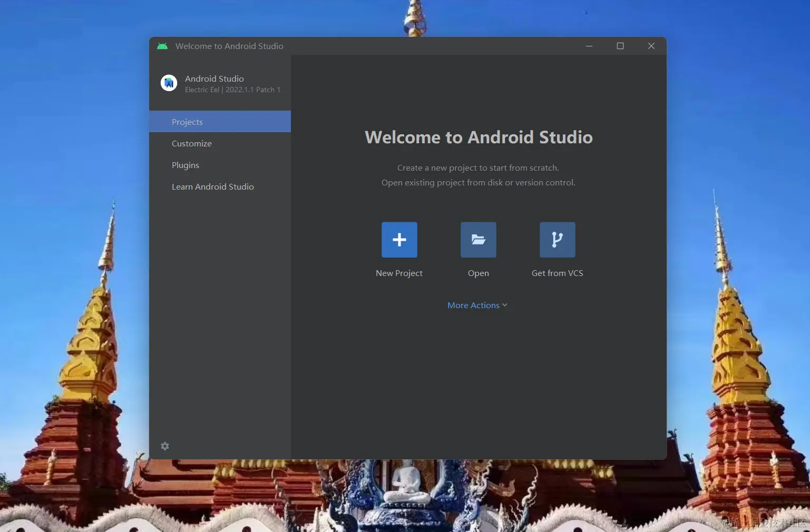Click the New Project plus icon
Screen dimensions: 810x532
(x=399, y=240)
